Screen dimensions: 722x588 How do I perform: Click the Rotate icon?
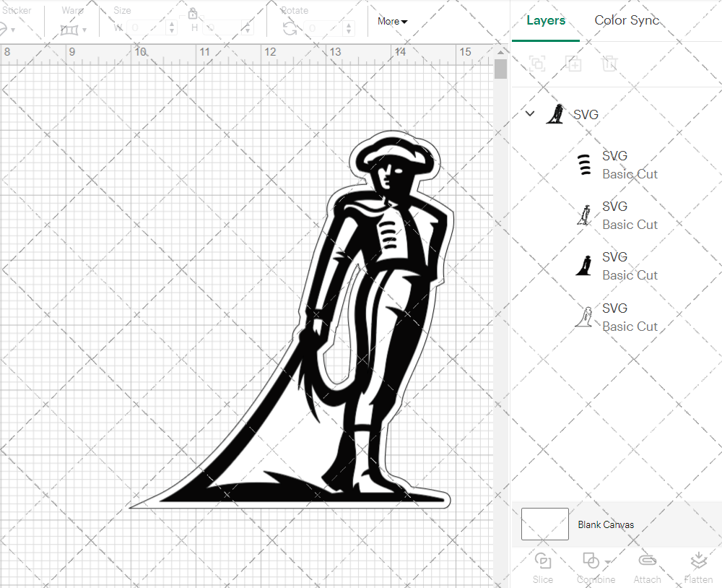(290, 29)
